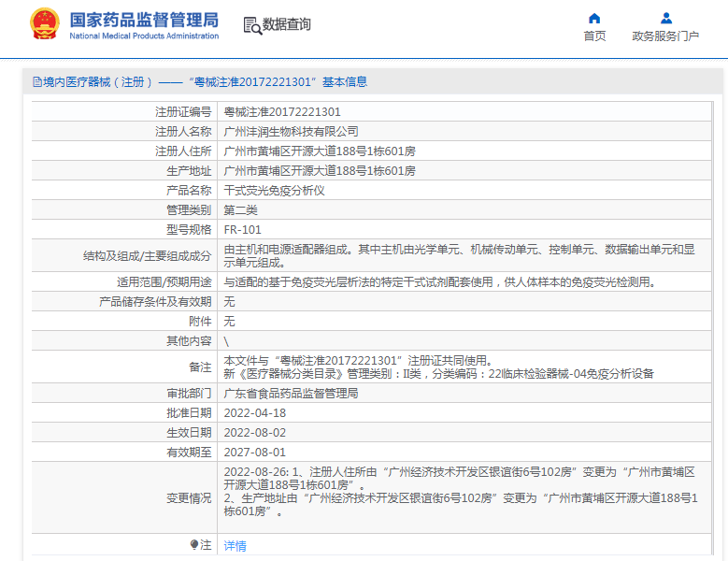Select registration number 粤械注准20172221301 value cell
This screenshot has width=728, height=561.
pyautogui.click(x=282, y=112)
